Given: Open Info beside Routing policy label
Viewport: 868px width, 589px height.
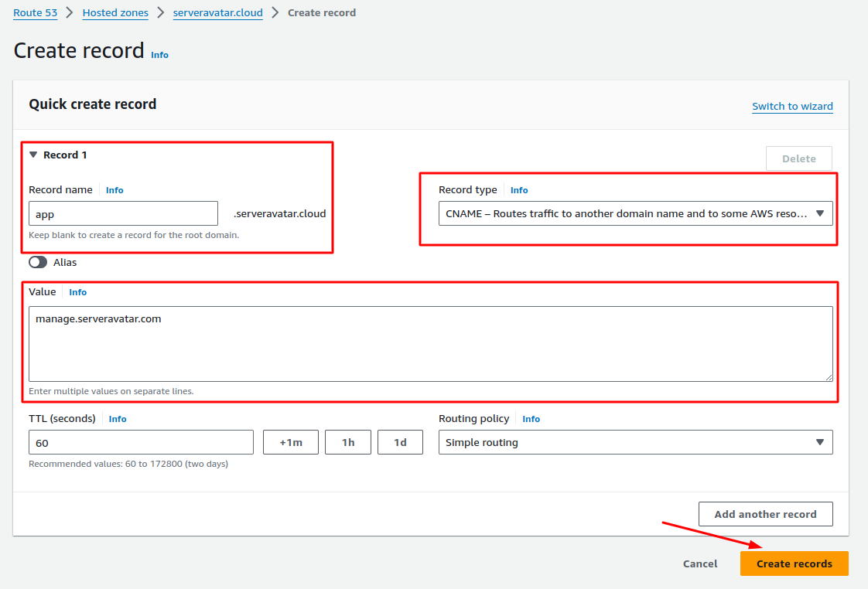Looking at the screenshot, I should pos(531,419).
